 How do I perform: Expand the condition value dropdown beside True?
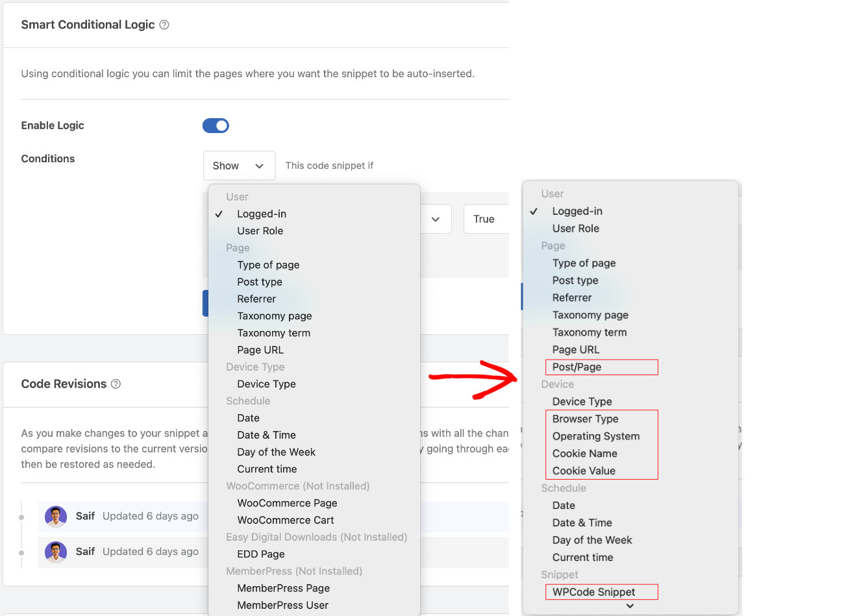[x=435, y=219]
